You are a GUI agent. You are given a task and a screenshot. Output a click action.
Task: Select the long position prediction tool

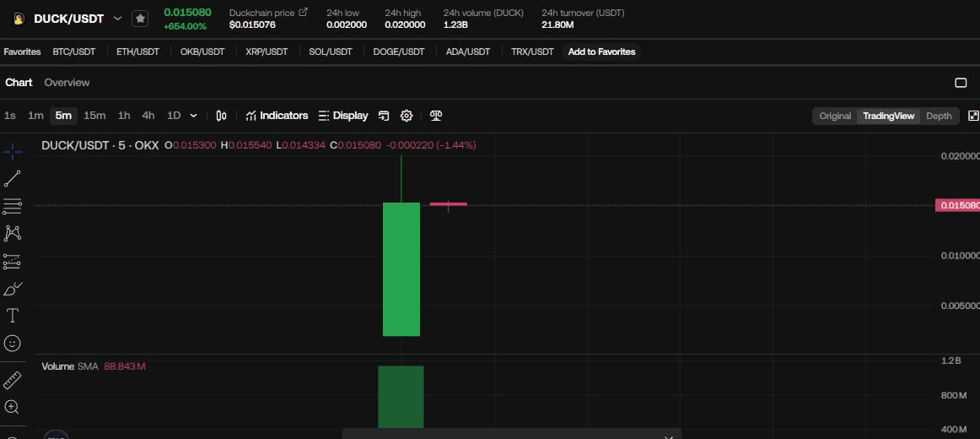[x=13, y=262]
